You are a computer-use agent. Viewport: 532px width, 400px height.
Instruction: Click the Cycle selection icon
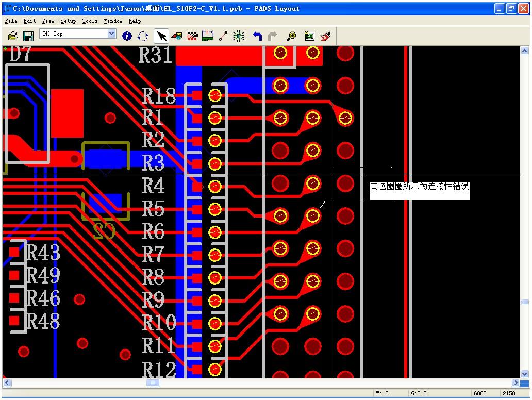point(143,36)
